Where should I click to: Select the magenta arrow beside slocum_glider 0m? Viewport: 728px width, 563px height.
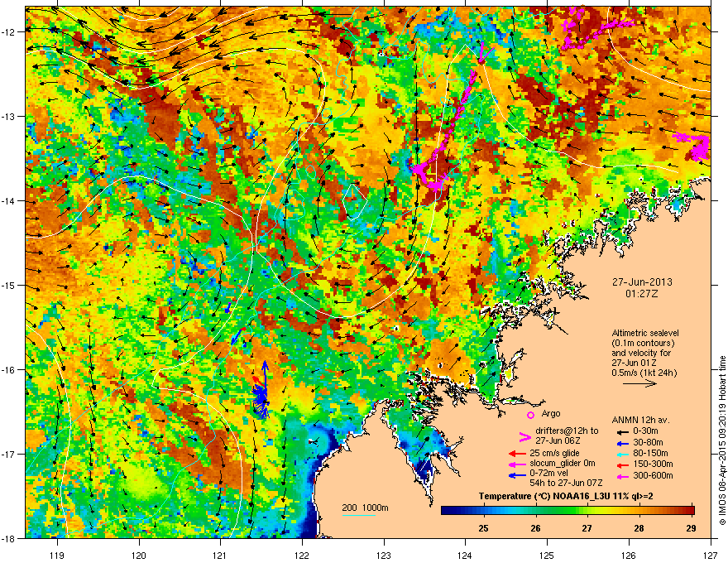[x=517, y=464]
